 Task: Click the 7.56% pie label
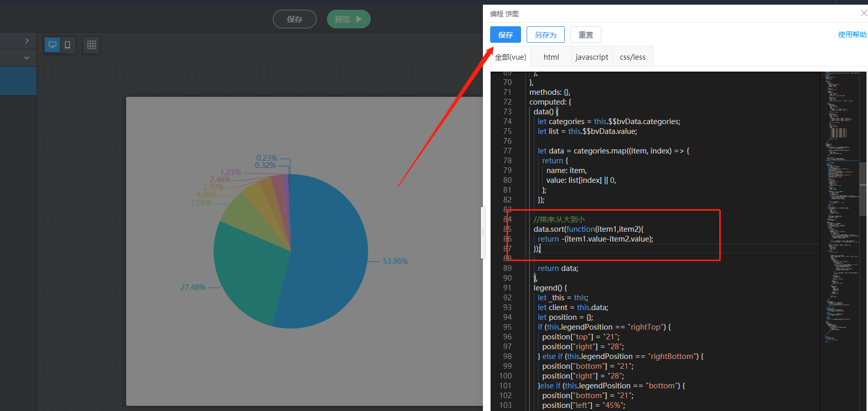(201, 203)
